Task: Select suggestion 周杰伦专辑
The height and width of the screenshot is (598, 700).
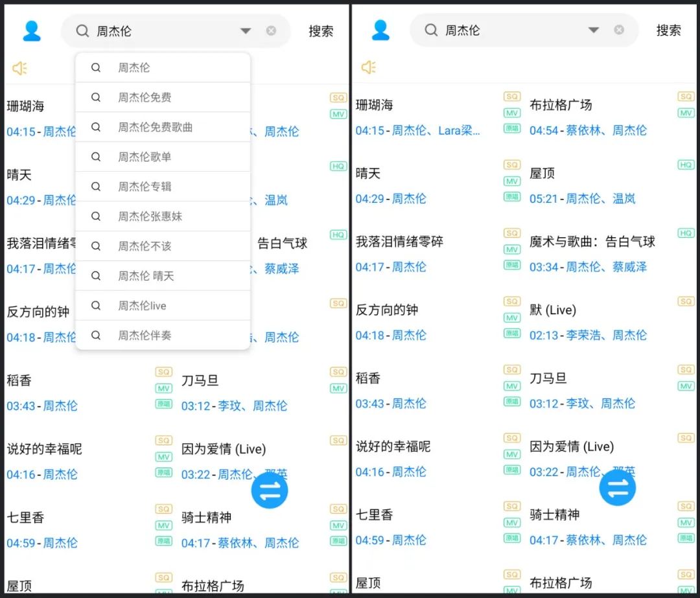Action: point(163,187)
